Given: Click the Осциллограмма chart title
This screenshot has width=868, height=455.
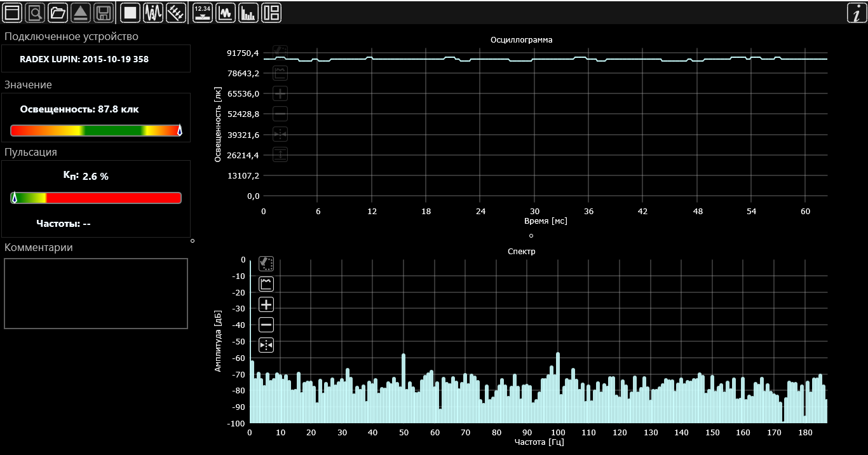Looking at the screenshot, I should pos(522,39).
